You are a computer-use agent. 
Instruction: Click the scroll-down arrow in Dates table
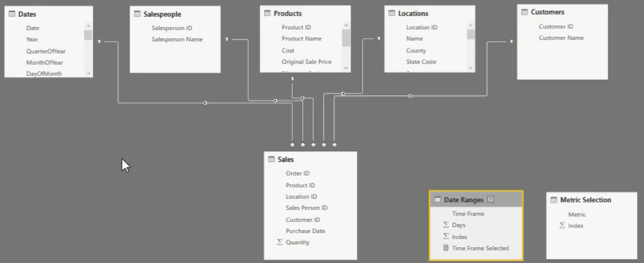(89, 73)
